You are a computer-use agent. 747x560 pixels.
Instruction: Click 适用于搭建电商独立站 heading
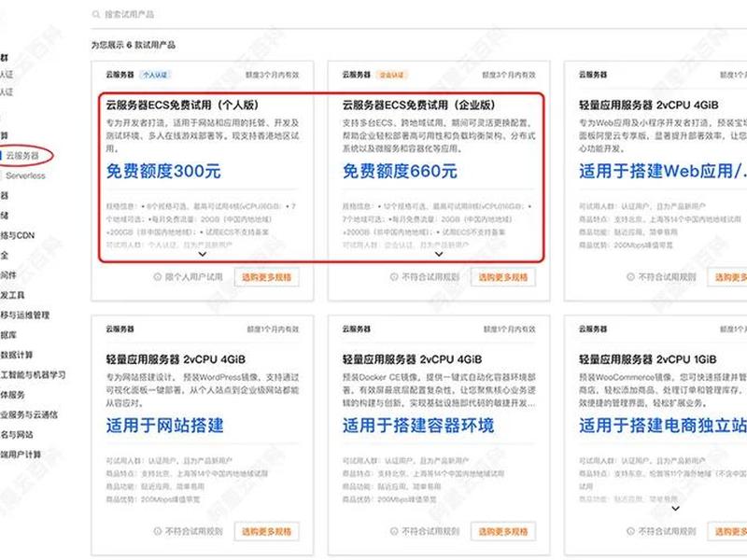tap(663, 426)
